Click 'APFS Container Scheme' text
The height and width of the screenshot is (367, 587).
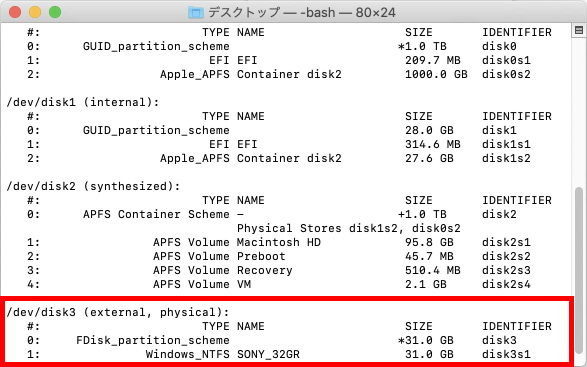point(156,214)
